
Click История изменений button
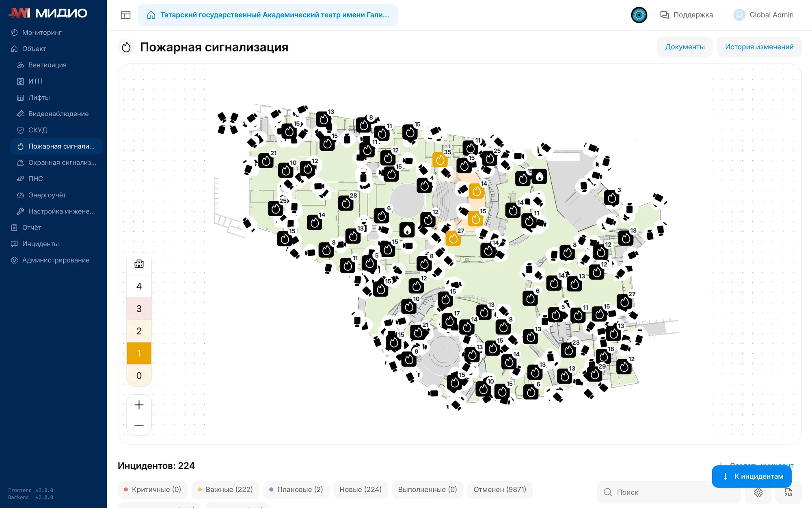pyautogui.click(x=759, y=47)
